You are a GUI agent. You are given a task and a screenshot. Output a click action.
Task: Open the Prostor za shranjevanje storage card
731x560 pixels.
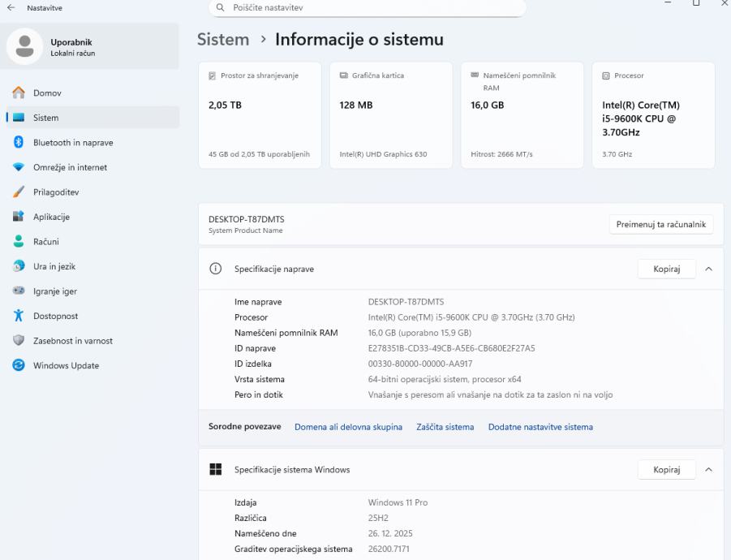(x=260, y=114)
